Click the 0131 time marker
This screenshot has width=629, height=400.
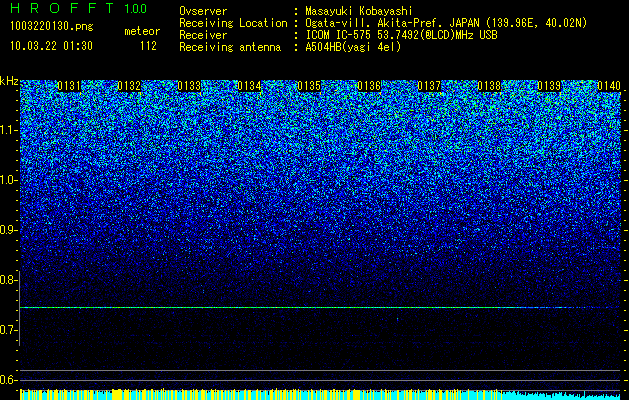[69, 86]
